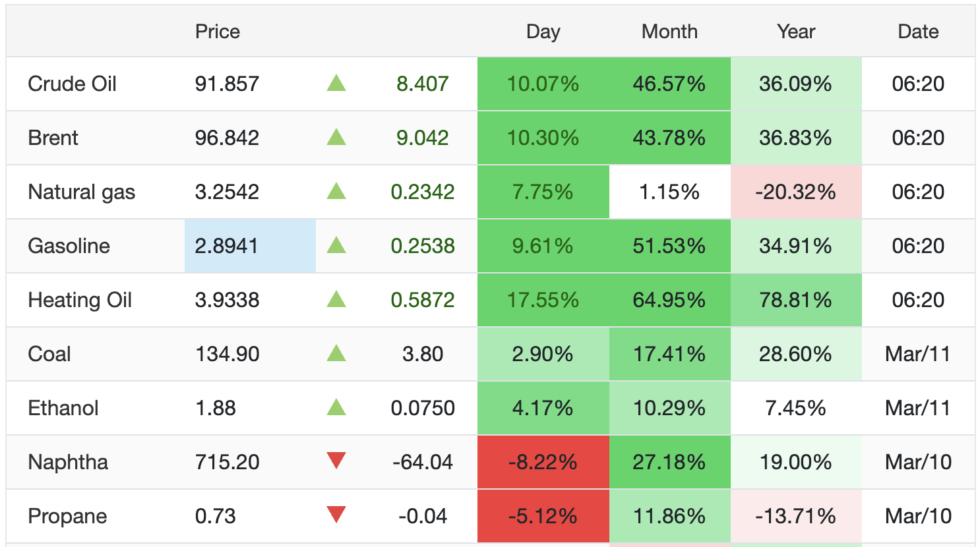
Task: Click the red Naphtha day change -8.22%
Action: [543, 462]
